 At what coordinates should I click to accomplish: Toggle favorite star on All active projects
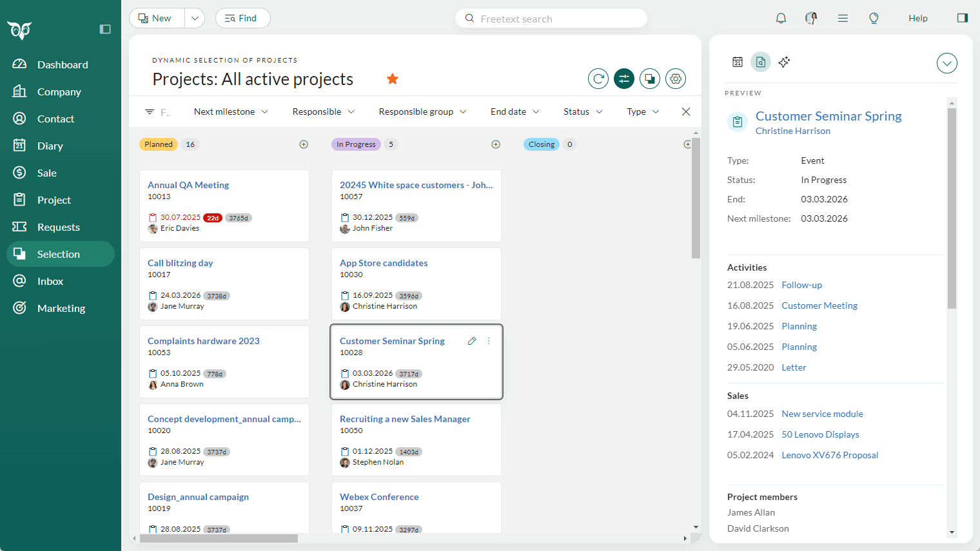coord(393,78)
